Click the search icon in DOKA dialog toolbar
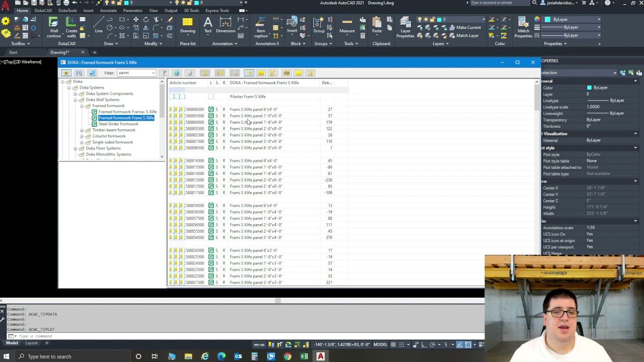 pos(79,73)
